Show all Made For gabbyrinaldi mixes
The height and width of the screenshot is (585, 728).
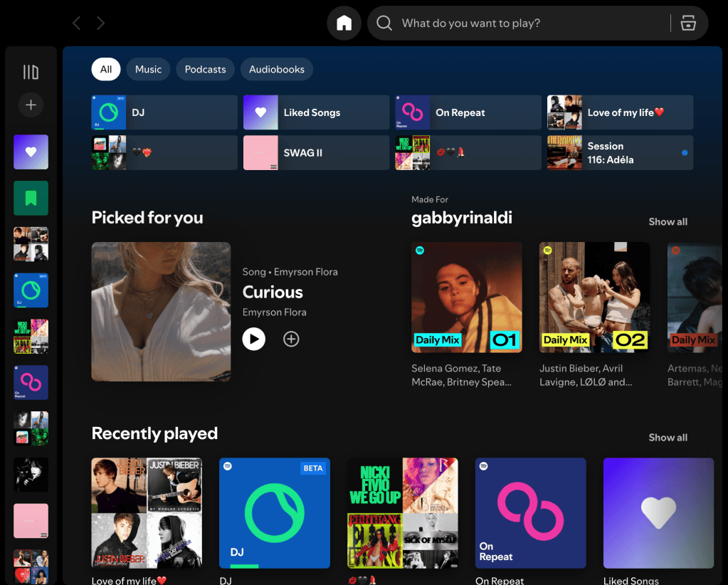(668, 222)
